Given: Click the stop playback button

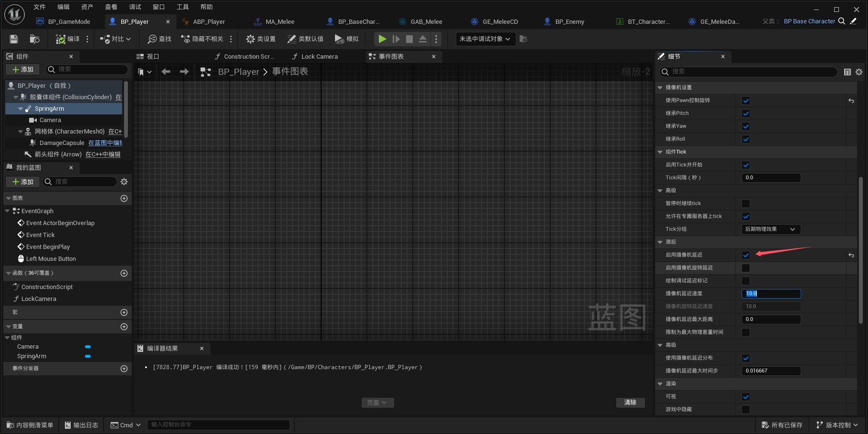Looking at the screenshot, I should [409, 39].
